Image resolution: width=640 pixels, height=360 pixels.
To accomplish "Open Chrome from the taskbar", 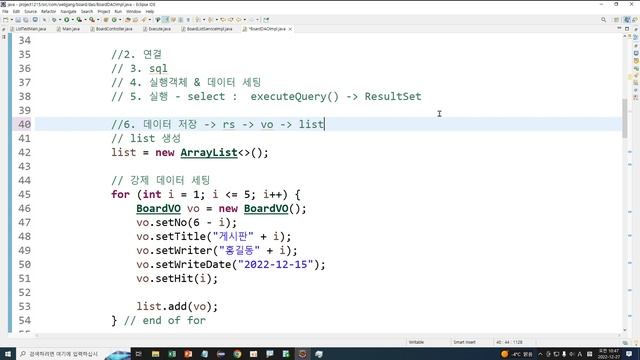I will (x=237, y=354).
